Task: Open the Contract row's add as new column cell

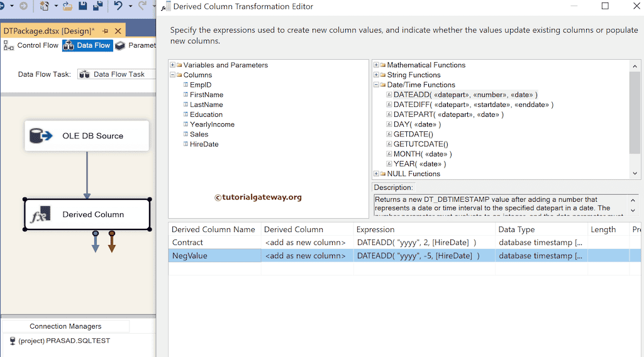Action: pos(307,243)
